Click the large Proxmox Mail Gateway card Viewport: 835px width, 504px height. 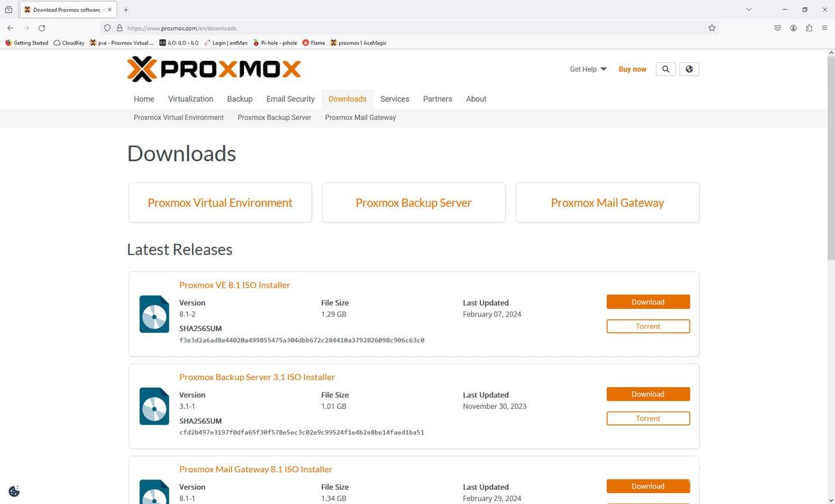click(x=608, y=202)
